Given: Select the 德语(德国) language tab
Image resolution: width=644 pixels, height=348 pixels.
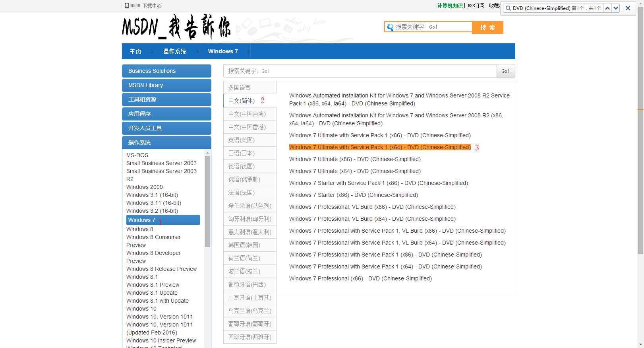Looking at the screenshot, I should (x=249, y=166).
